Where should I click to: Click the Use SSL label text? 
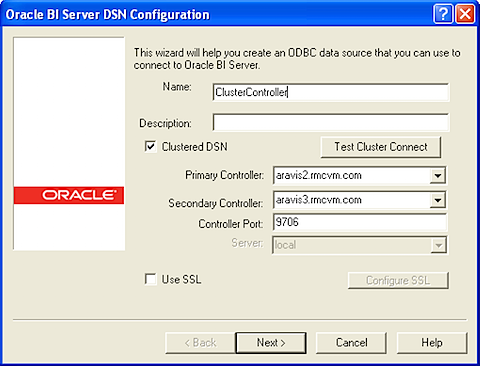tap(181, 279)
